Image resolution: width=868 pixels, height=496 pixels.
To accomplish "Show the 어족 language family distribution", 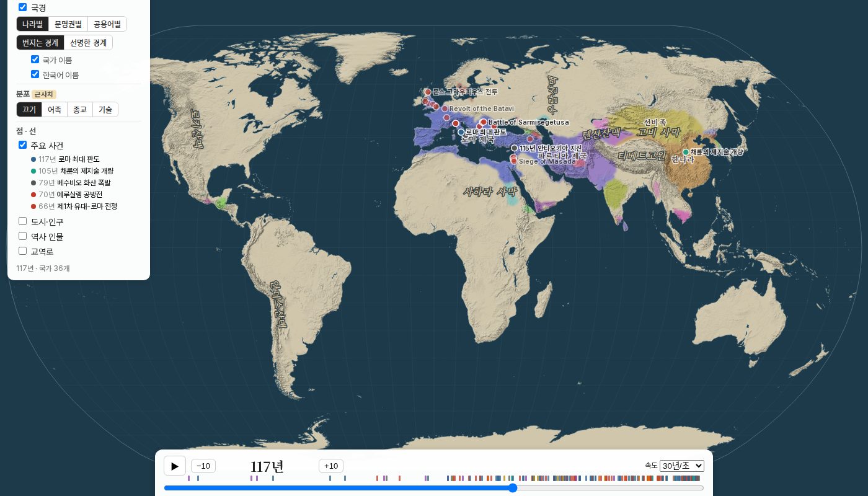I will pyautogui.click(x=55, y=110).
